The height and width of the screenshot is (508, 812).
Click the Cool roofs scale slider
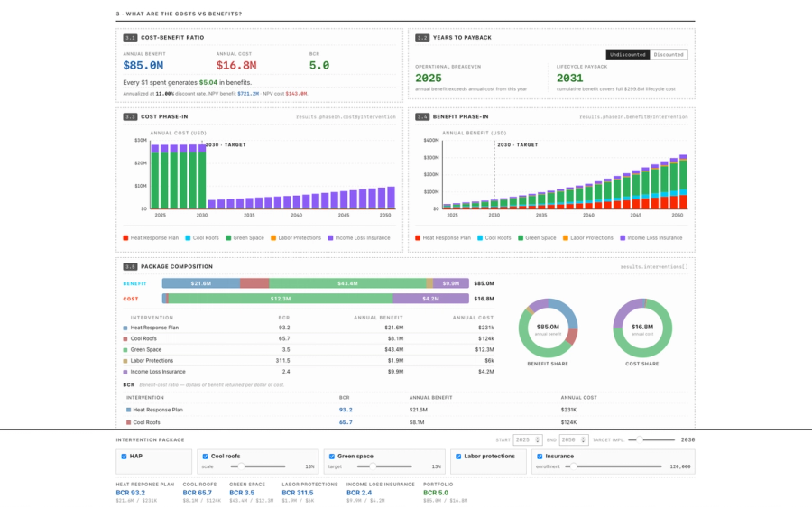[258, 466]
